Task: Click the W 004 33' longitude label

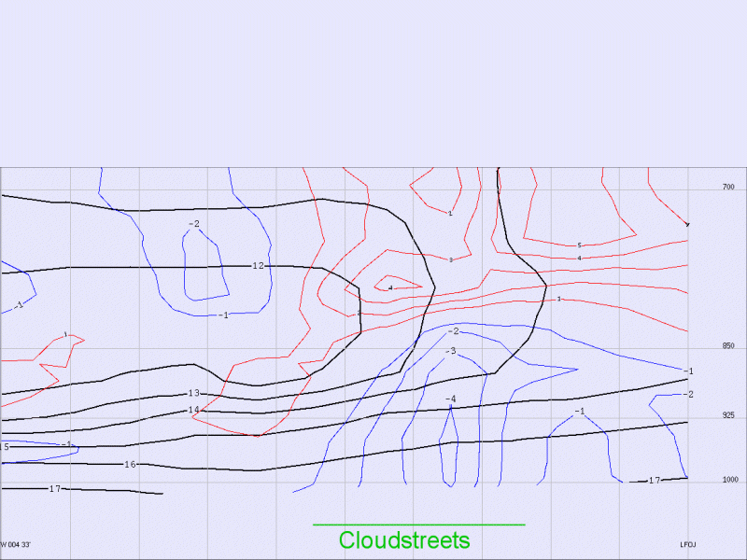Action: 16,544
